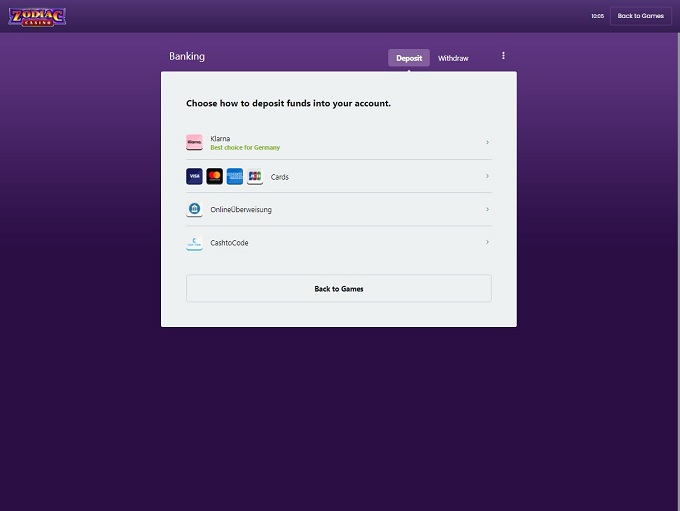Switch to the Withdraw tab
This screenshot has height=511, width=680.
(453, 58)
